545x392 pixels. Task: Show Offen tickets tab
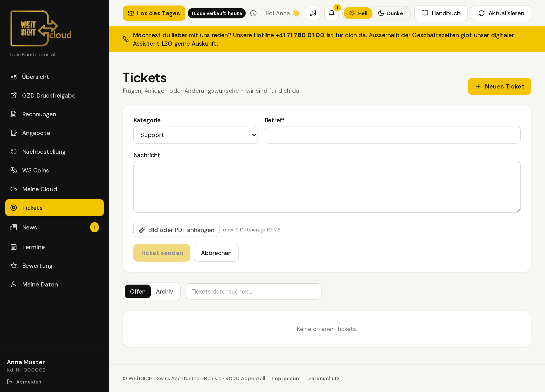[x=138, y=291]
